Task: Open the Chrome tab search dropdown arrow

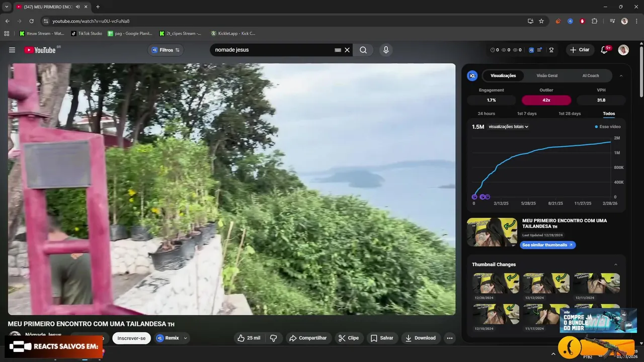Action: 7,7
